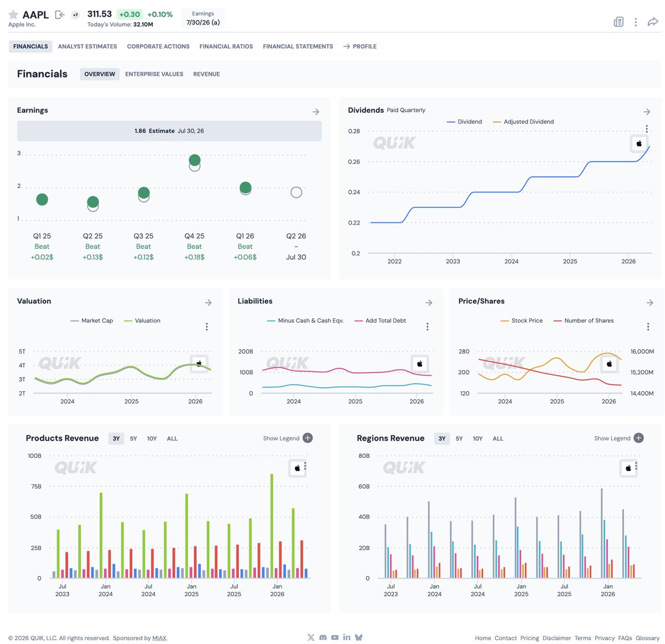
Task: Open the header three-dot options menu
Action: click(x=636, y=22)
